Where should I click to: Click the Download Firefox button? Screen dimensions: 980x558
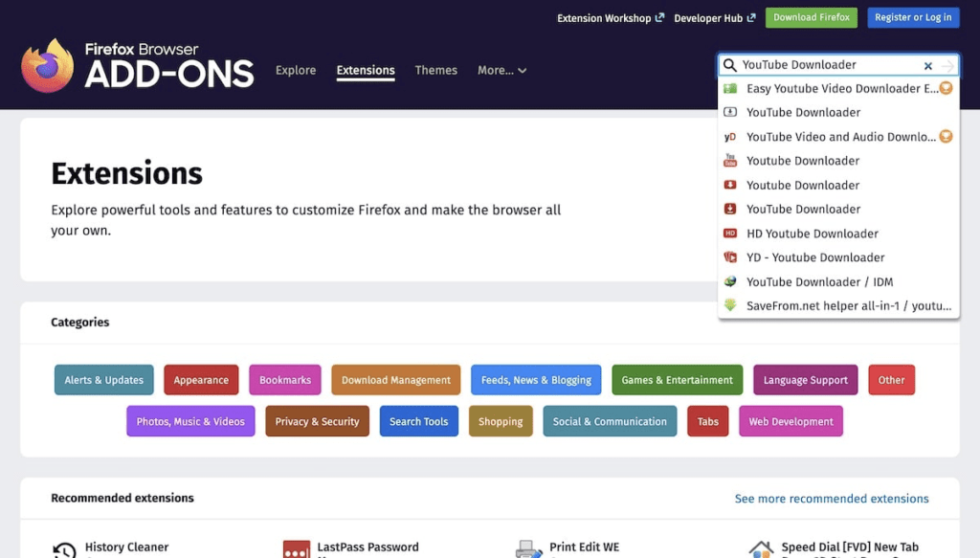point(812,17)
